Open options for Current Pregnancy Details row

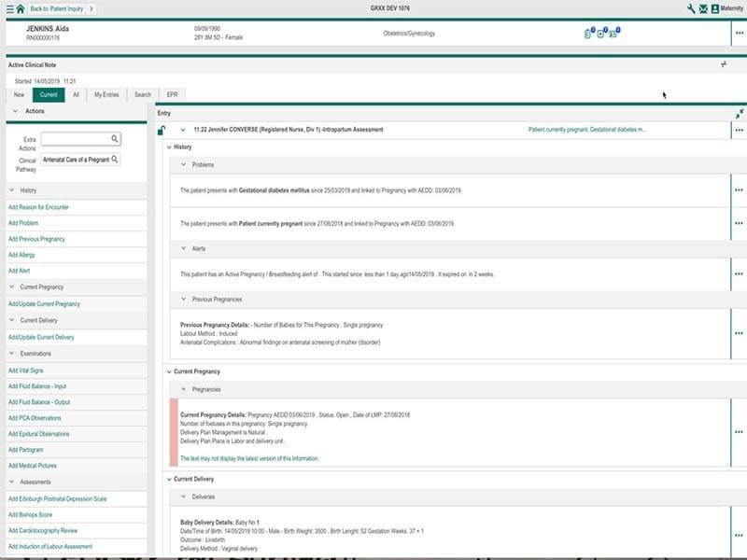[739, 432]
